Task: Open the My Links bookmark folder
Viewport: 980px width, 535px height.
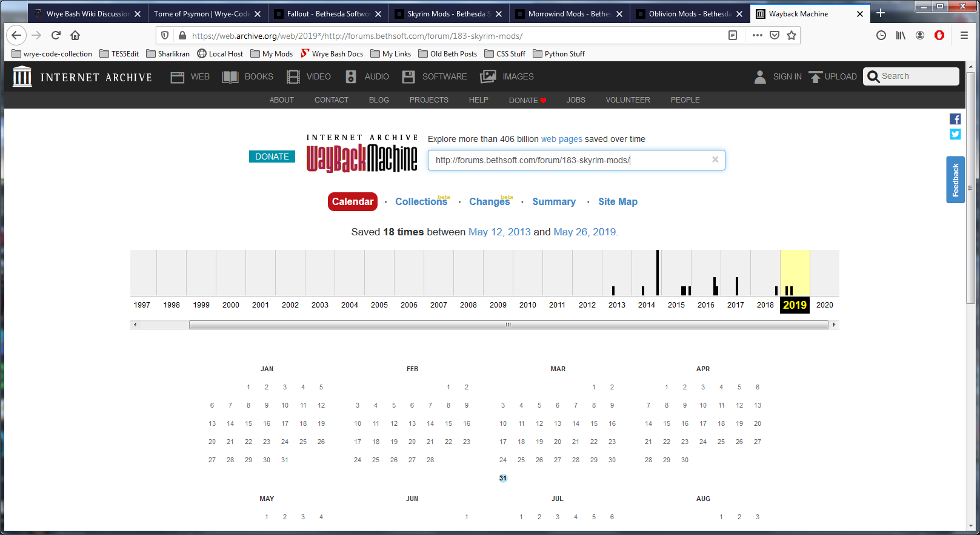Action: pos(391,54)
